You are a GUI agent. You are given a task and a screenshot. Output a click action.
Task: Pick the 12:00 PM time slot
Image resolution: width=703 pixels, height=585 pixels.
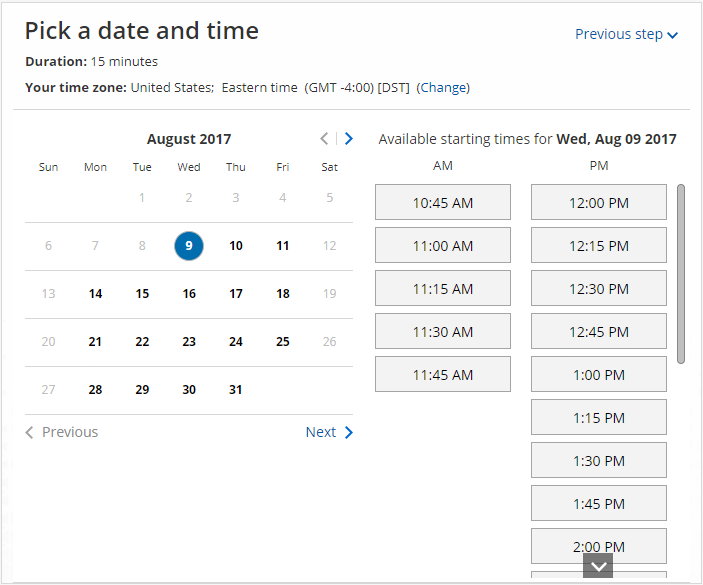click(x=599, y=202)
